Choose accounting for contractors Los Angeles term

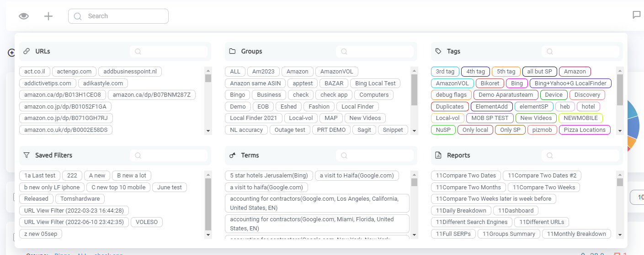317,203
